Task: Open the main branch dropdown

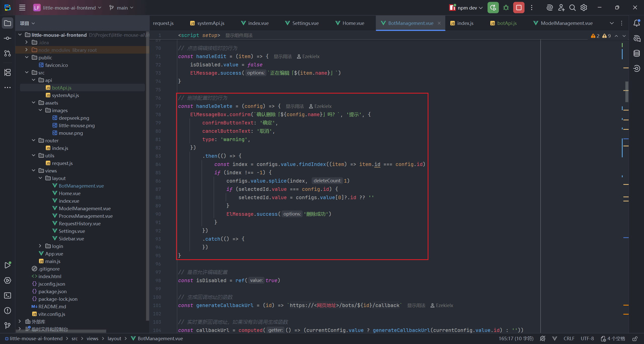Action: [122, 8]
